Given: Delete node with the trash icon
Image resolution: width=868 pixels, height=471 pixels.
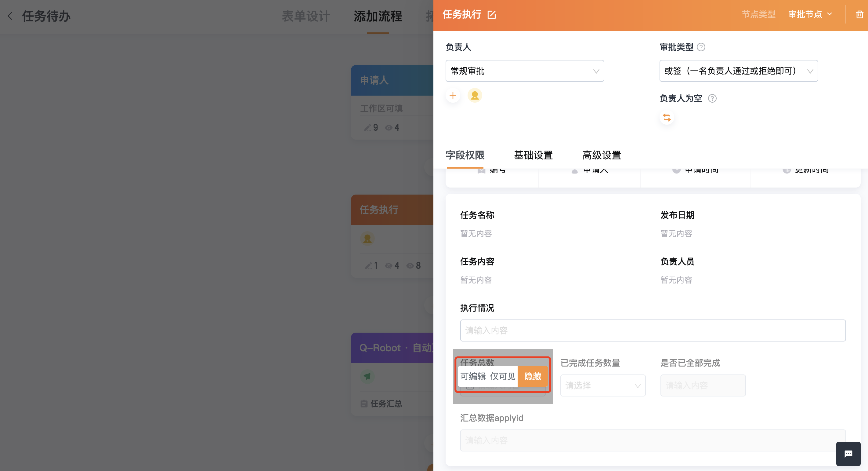Looking at the screenshot, I should click(x=859, y=14).
